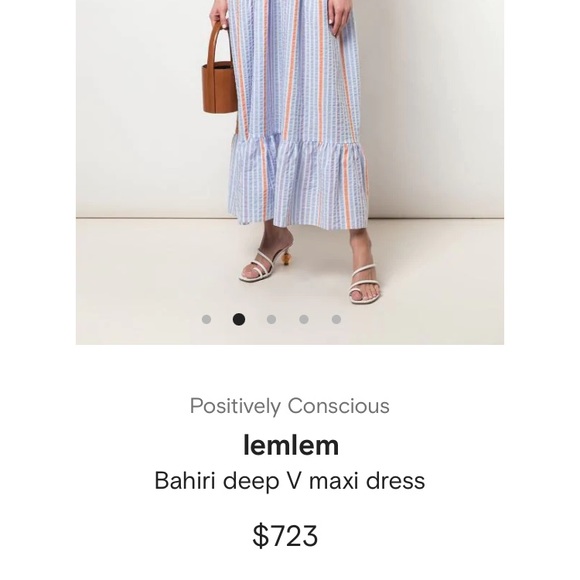Click the $723 price
The image size is (580, 580).
click(285, 536)
